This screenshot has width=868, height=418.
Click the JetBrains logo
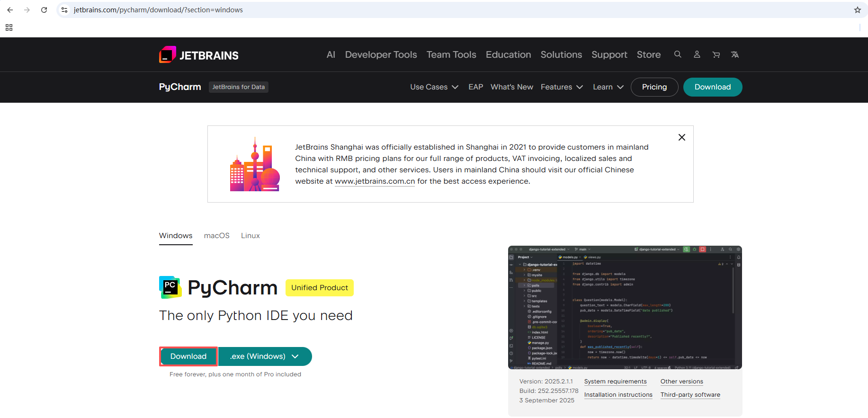(199, 55)
